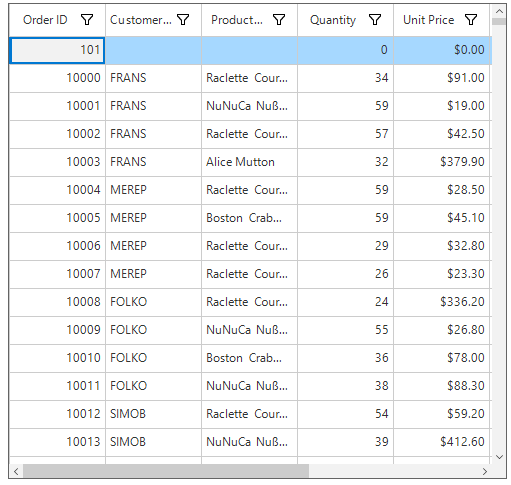The width and height of the screenshot is (511, 485).
Task: Click the vertical scrollbar thumb
Action: pos(499,22)
